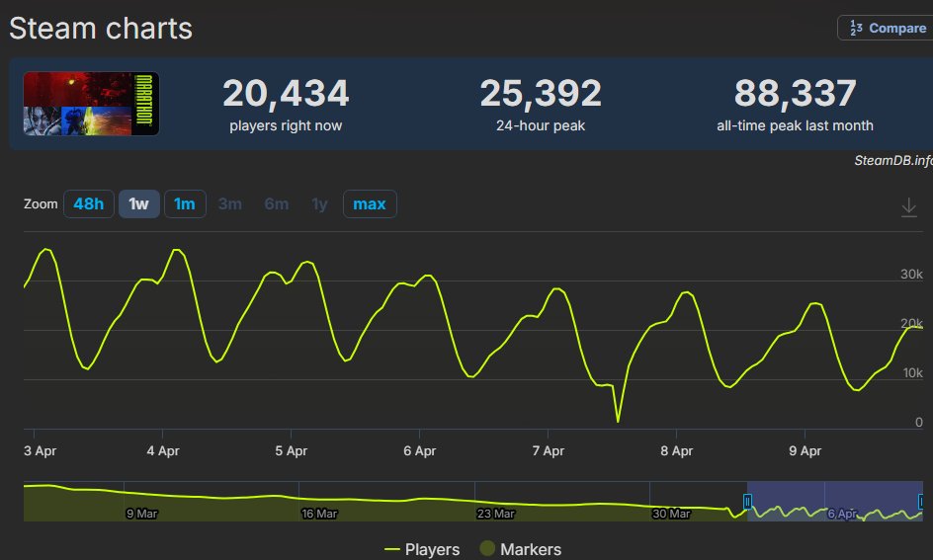
Task: Click the 7 Apr axis label
Action: pyautogui.click(x=548, y=450)
